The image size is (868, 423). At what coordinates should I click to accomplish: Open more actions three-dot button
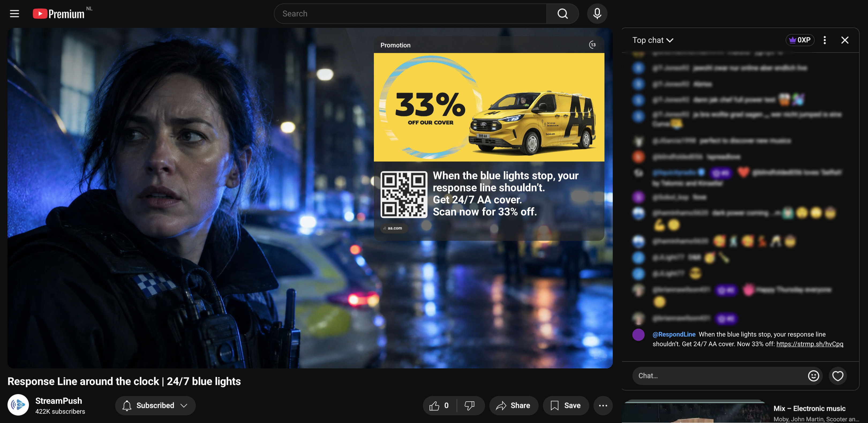[603, 406]
